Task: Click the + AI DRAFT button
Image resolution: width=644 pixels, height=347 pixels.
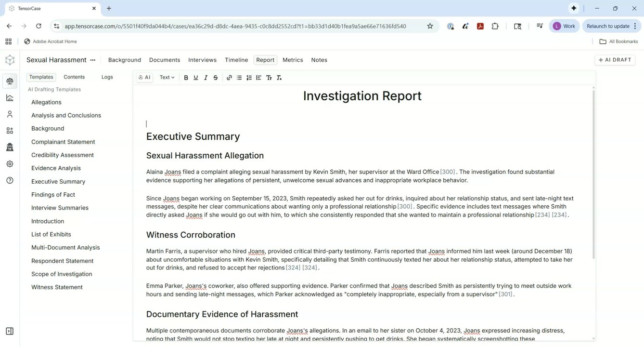Action: click(615, 60)
